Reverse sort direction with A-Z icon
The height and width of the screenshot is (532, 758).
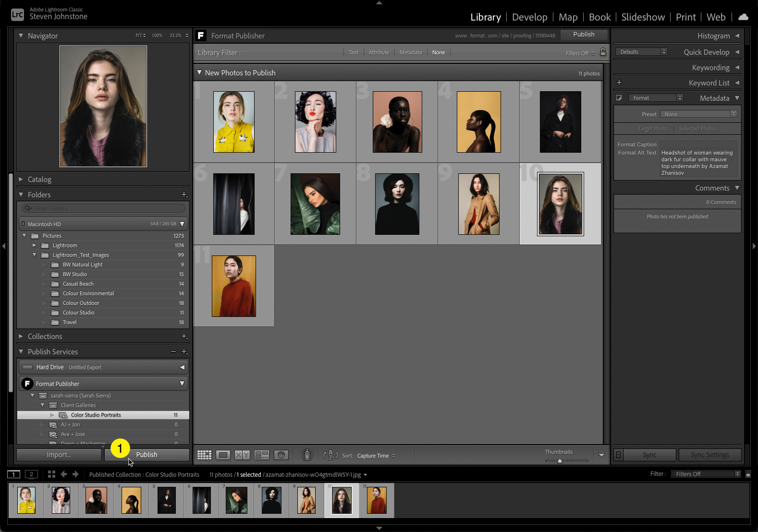(330, 455)
